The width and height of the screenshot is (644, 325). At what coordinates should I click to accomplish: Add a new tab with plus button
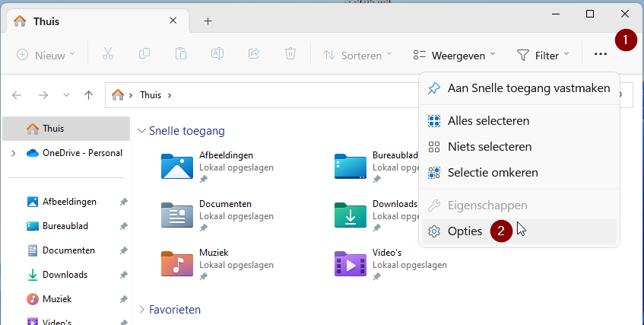click(208, 21)
